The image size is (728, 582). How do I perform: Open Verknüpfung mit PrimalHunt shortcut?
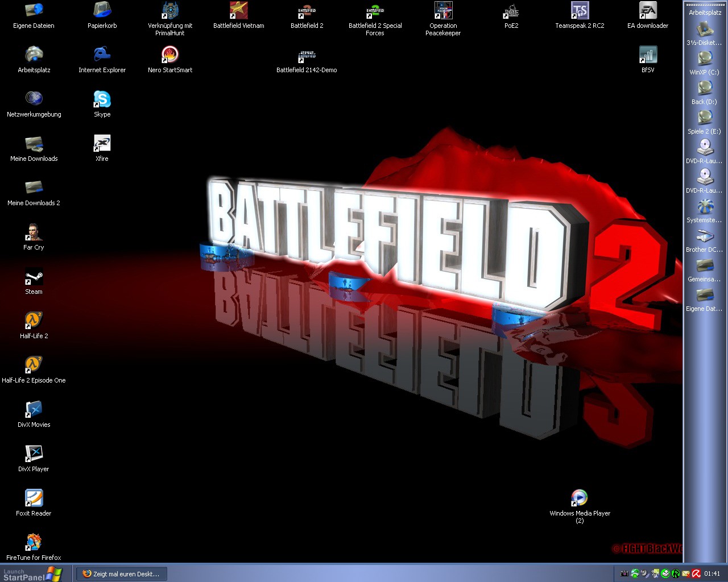pyautogui.click(x=170, y=10)
